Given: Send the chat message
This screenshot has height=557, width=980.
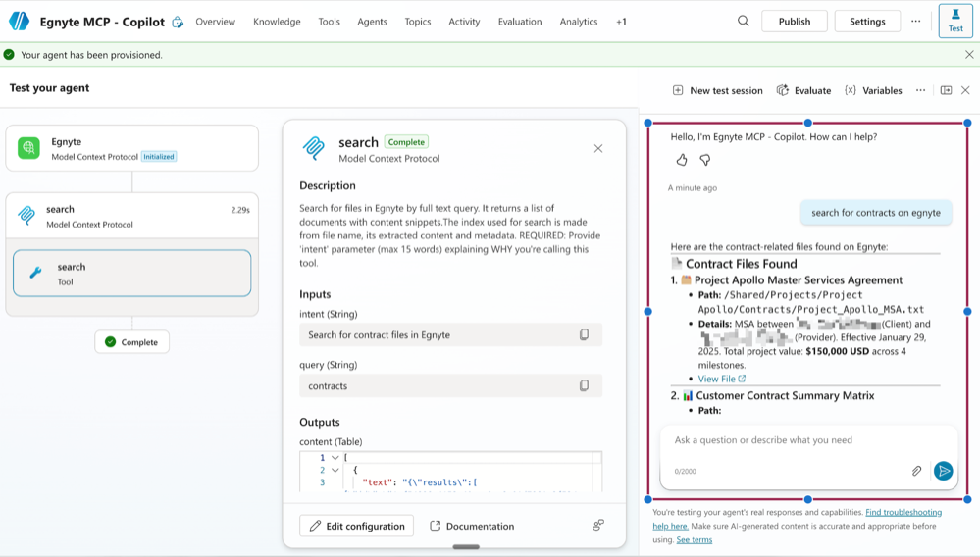Looking at the screenshot, I should pos(943,472).
